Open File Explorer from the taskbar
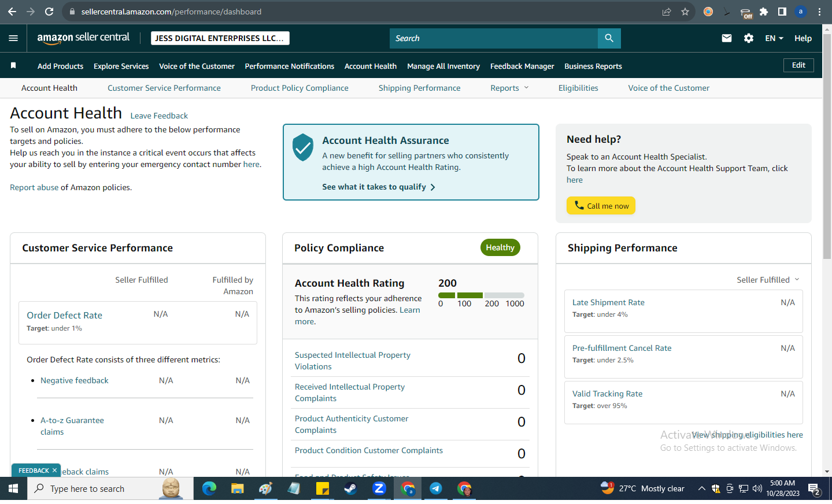 [x=237, y=488]
